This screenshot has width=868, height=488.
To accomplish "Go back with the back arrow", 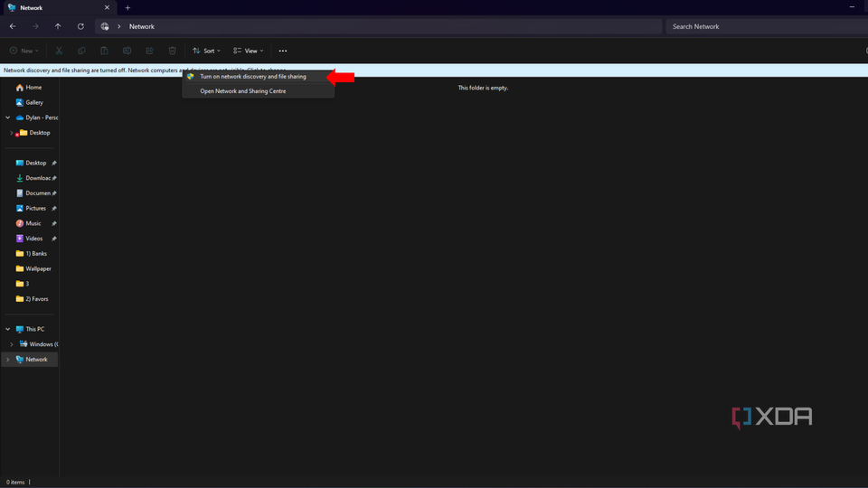I will coord(13,26).
